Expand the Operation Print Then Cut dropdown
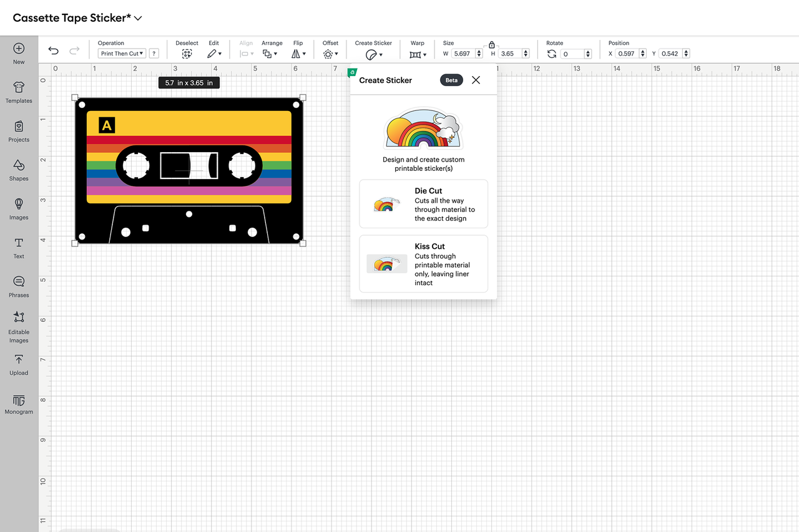 click(x=122, y=54)
